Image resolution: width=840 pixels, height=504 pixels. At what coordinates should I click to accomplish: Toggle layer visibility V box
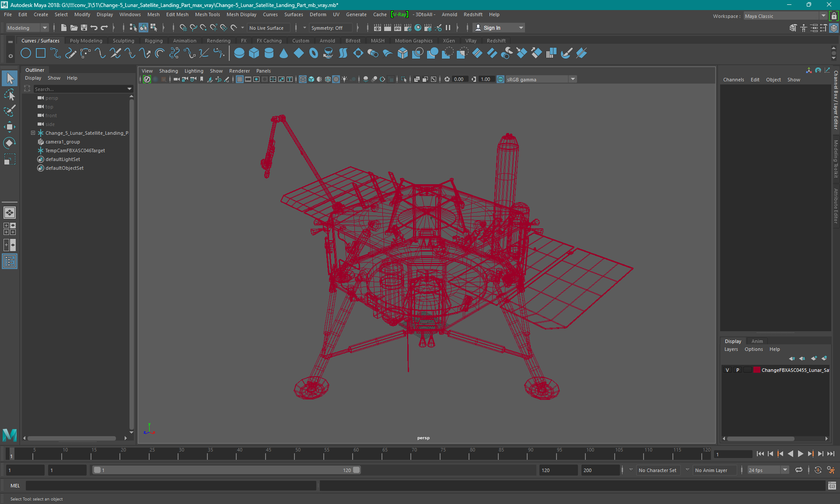click(728, 370)
